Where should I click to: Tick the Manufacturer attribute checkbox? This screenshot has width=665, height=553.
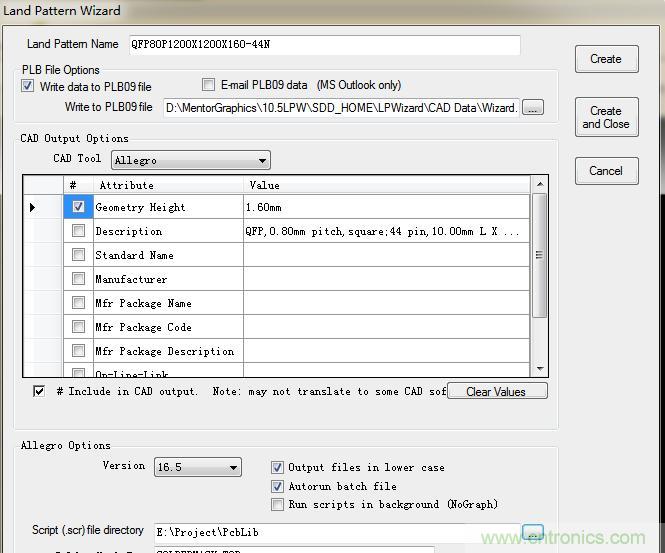[79, 279]
